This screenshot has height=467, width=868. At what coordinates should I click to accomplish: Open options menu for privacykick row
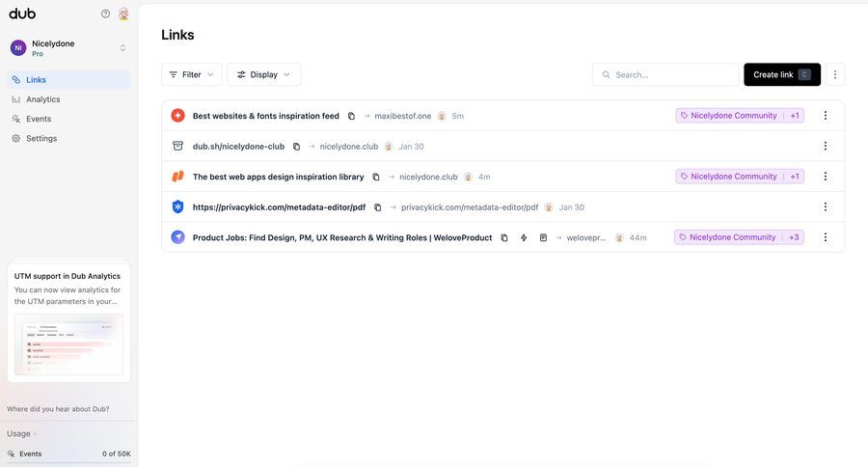coord(825,206)
